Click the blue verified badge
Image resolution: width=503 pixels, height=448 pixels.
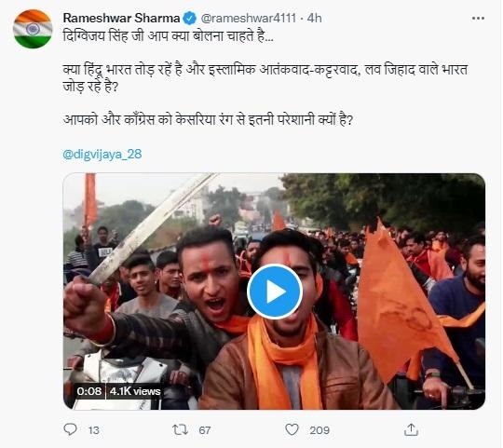tap(190, 19)
